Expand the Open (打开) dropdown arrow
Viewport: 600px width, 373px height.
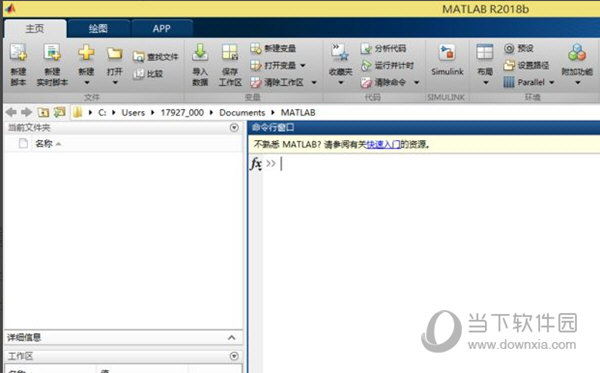115,82
